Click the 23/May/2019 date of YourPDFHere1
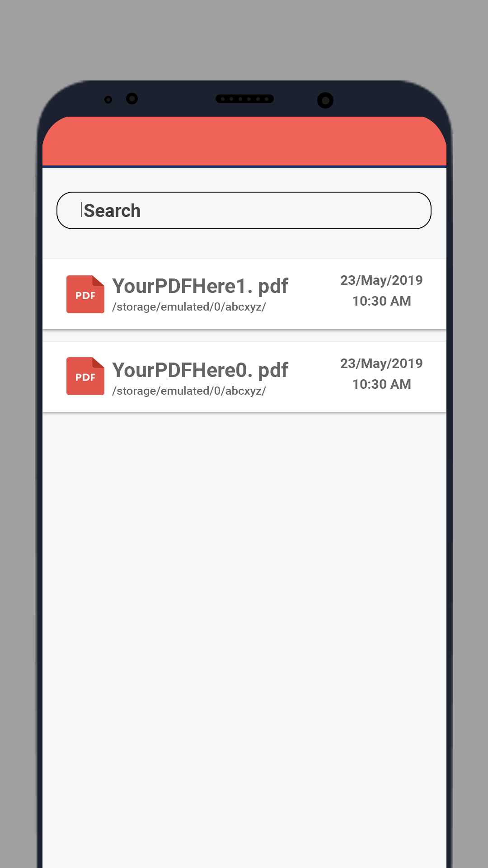Viewport: 488px width, 868px height. [381, 280]
